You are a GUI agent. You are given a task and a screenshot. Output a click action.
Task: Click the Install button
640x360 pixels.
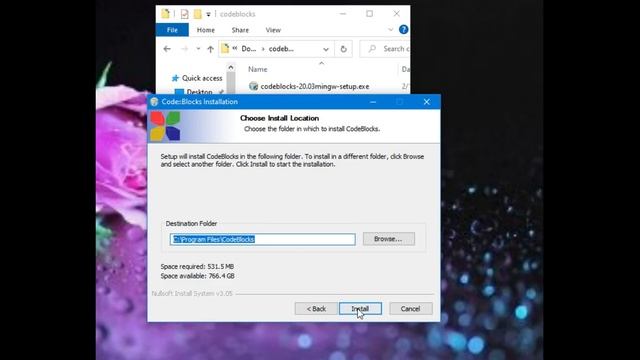[360, 309]
